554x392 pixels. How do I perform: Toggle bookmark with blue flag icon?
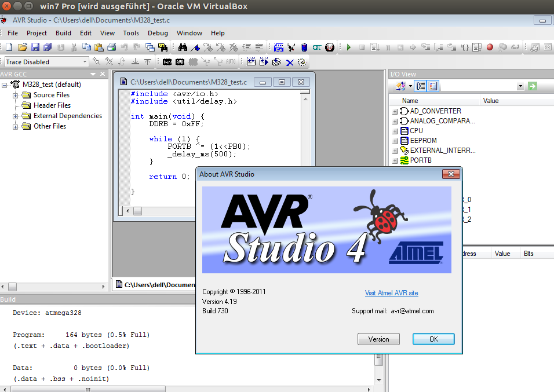coord(195,47)
